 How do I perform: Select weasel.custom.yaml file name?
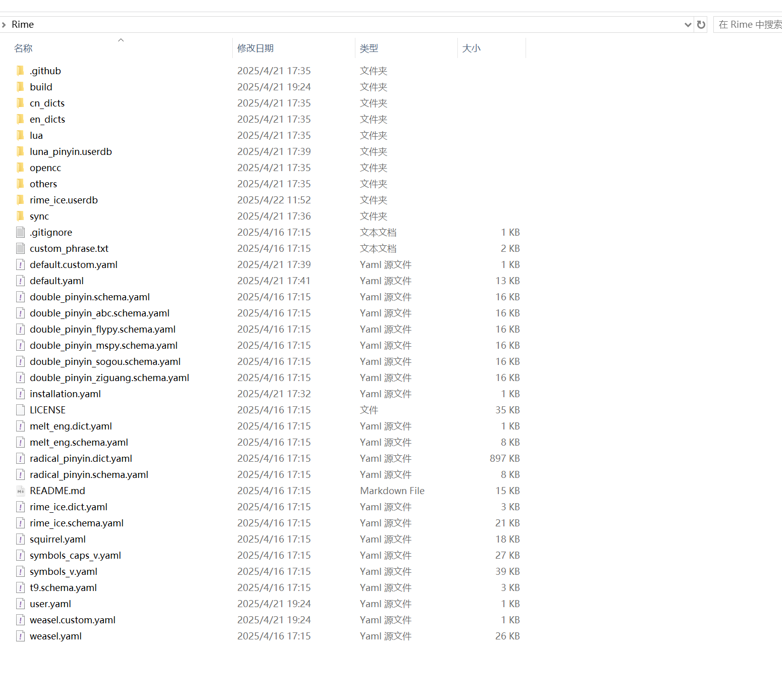click(73, 620)
